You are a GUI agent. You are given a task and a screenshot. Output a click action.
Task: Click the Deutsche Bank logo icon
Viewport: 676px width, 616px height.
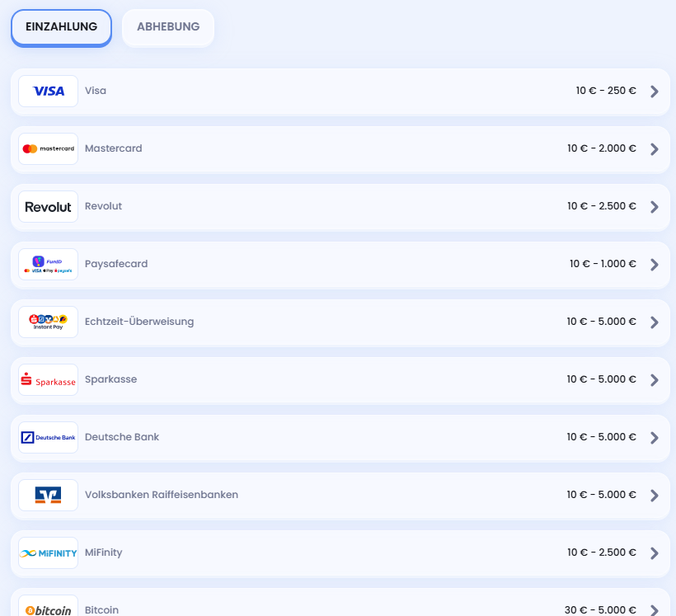49,438
